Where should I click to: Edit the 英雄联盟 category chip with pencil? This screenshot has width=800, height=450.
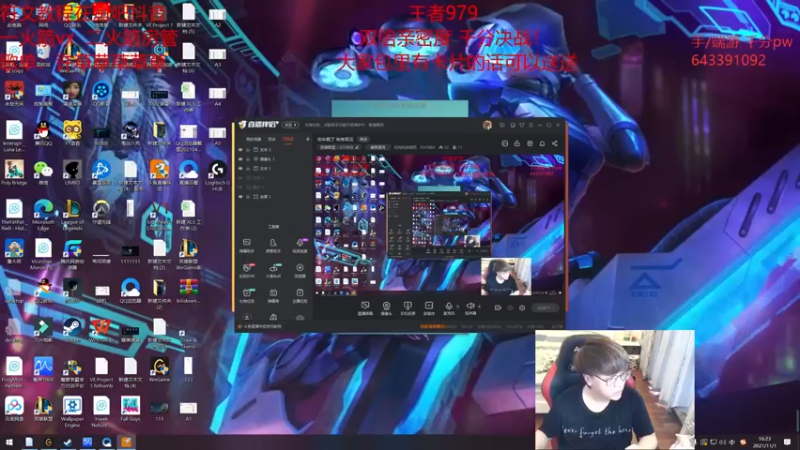[339, 147]
